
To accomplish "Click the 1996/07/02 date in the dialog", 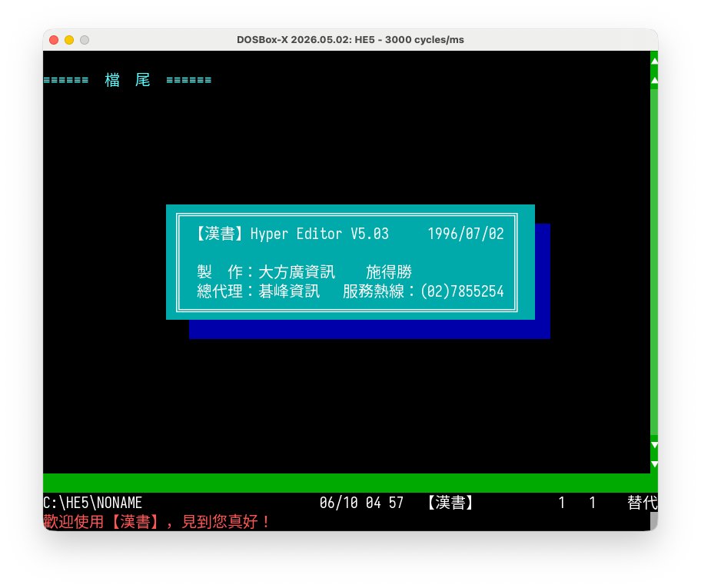I will (x=466, y=234).
